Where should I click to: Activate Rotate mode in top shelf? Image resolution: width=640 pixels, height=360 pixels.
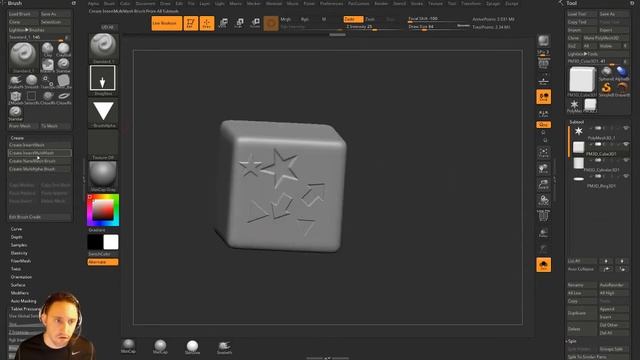(256, 23)
